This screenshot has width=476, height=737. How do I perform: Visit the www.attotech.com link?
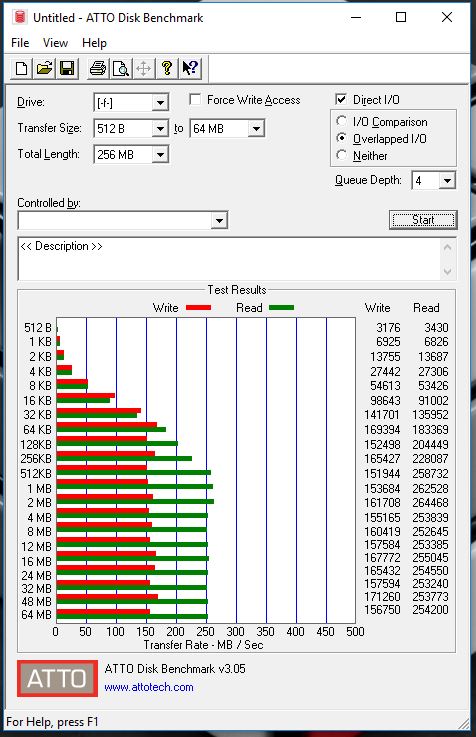(149, 687)
